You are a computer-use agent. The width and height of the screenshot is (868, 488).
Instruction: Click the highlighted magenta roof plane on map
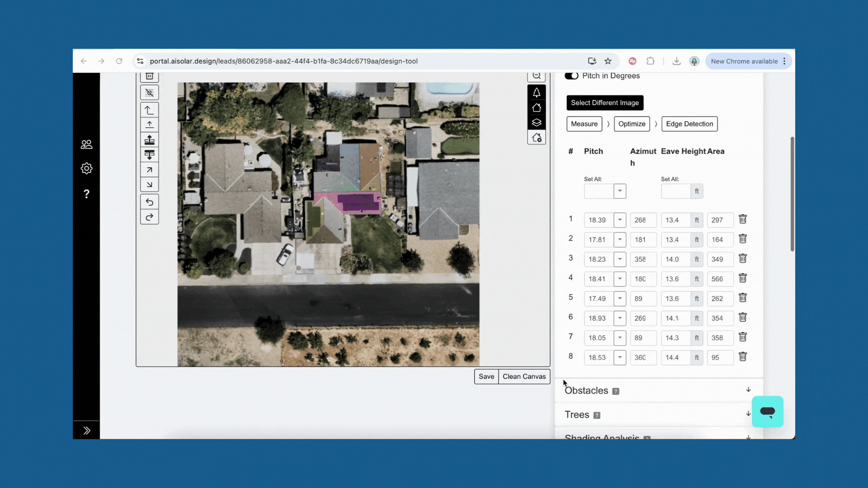pos(347,202)
